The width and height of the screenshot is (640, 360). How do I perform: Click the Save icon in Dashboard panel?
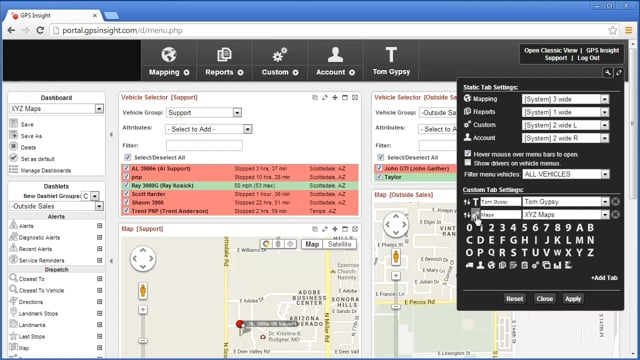13,124
